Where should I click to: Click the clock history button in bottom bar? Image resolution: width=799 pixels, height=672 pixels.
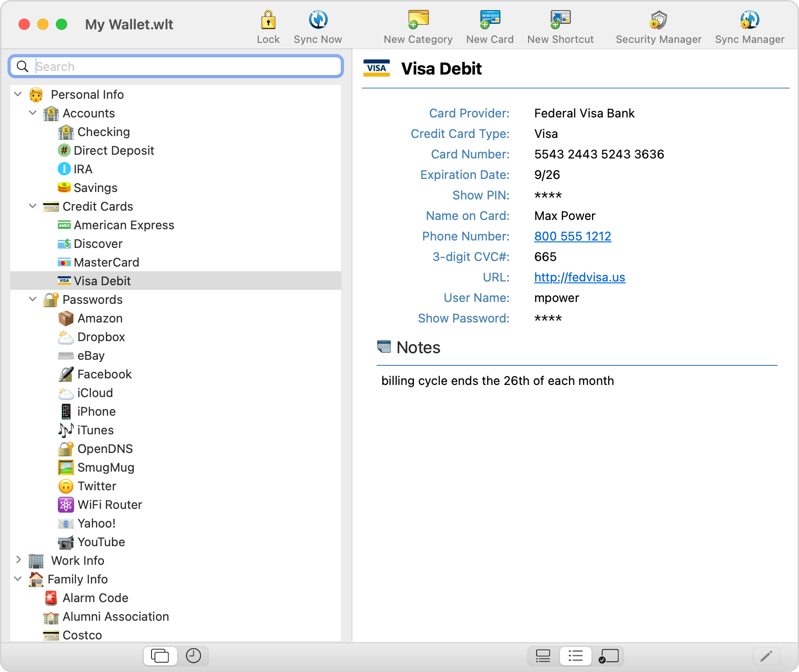193,656
